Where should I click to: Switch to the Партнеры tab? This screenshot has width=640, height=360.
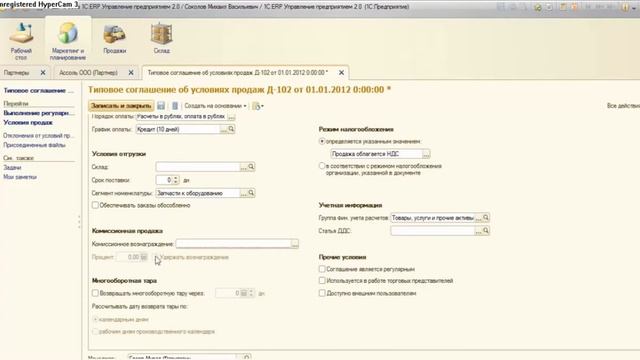(17, 73)
